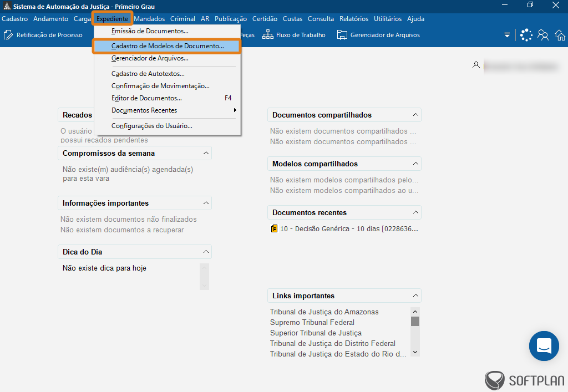Click Links importantes scrollbar down arrow

pyautogui.click(x=415, y=352)
